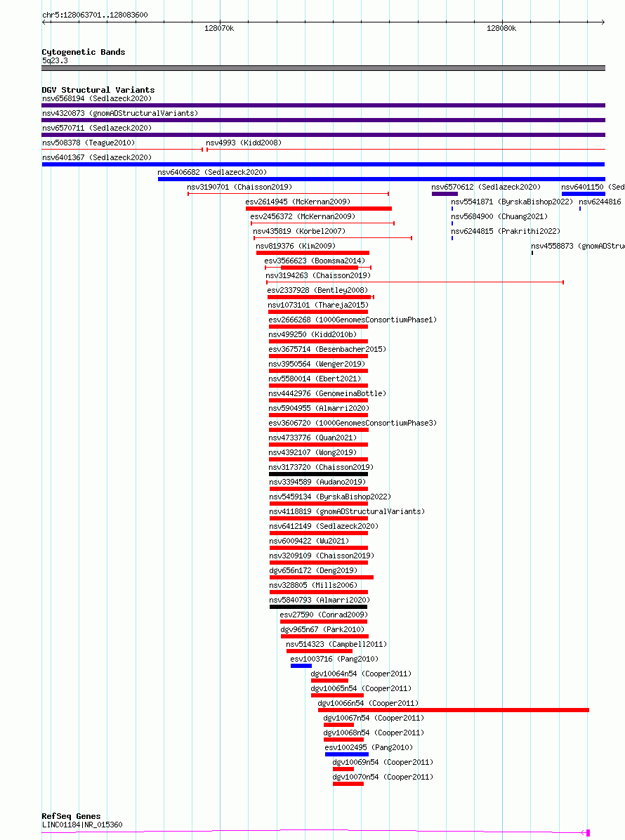Click nsv3950564 (Wenger2019) label
The height and width of the screenshot is (840, 625).
tap(317, 364)
